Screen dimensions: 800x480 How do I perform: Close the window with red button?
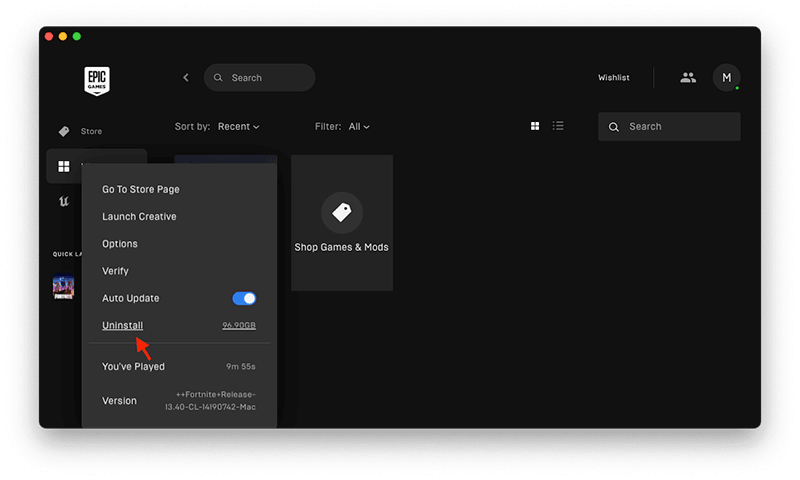(49, 36)
